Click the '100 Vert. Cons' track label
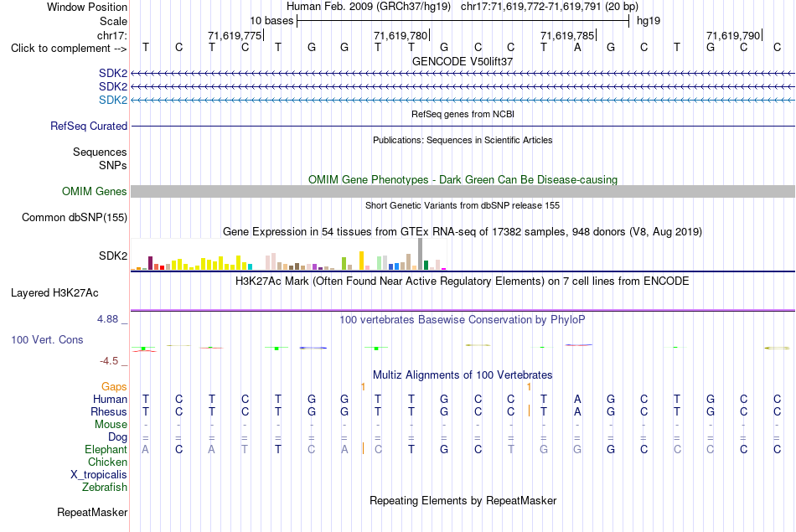 pyautogui.click(x=47, y=339)
